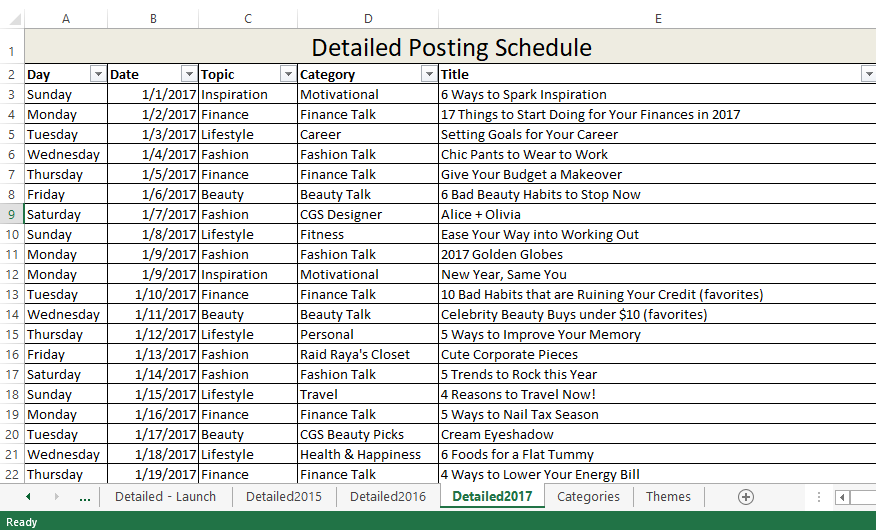Screen dimensions: 878x530
Task: Select cell 'Cream Eyeshadow'
Action: (x=657, y=435)
